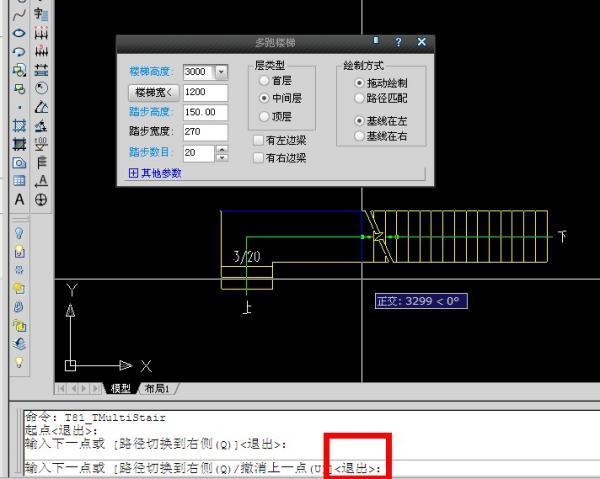
Task: Switch to the 模型 tab
Action: pyautogui.click(x=121, y=389)
